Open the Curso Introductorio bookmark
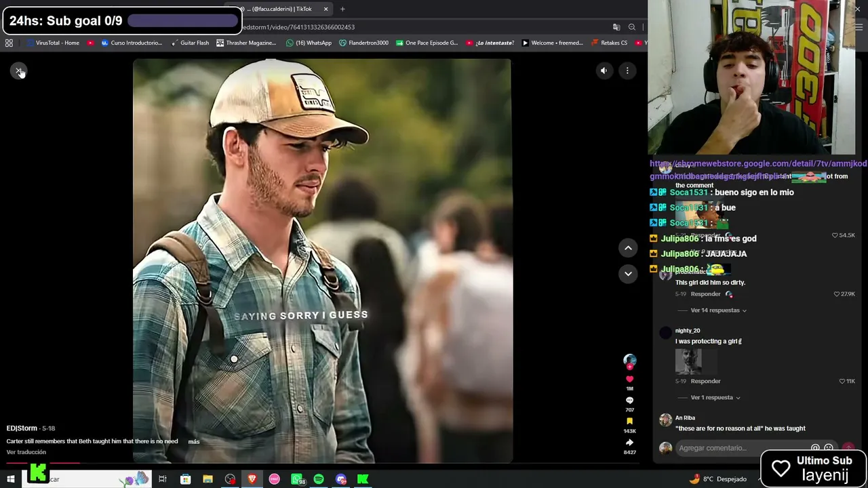The image size is (868, 488). pos(132,43)
